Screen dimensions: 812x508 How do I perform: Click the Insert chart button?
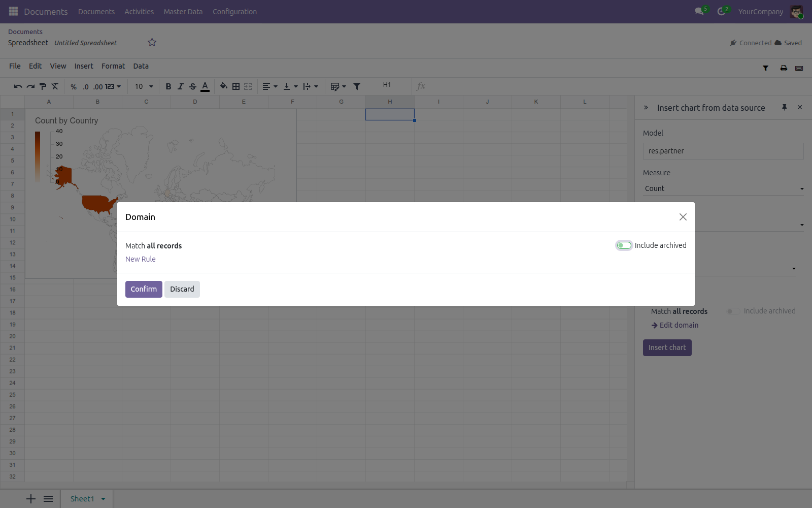(x=667, y=347)
